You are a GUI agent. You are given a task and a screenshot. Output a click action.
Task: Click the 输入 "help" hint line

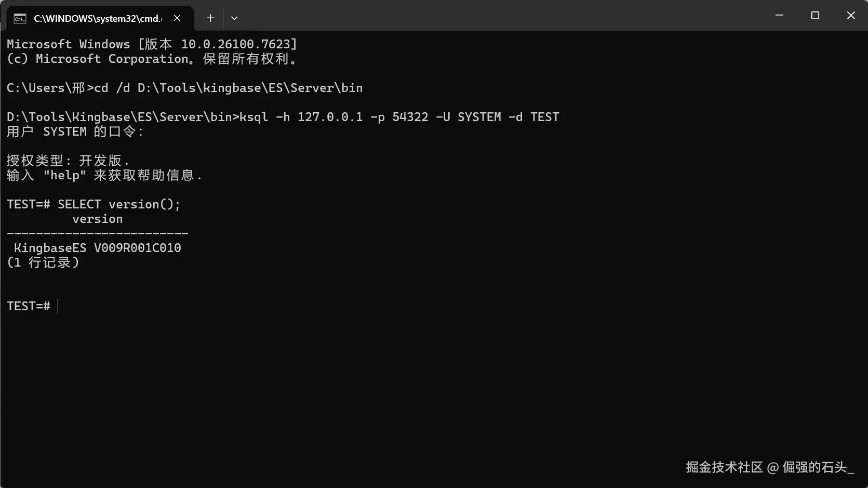click(x=104, y=175)
